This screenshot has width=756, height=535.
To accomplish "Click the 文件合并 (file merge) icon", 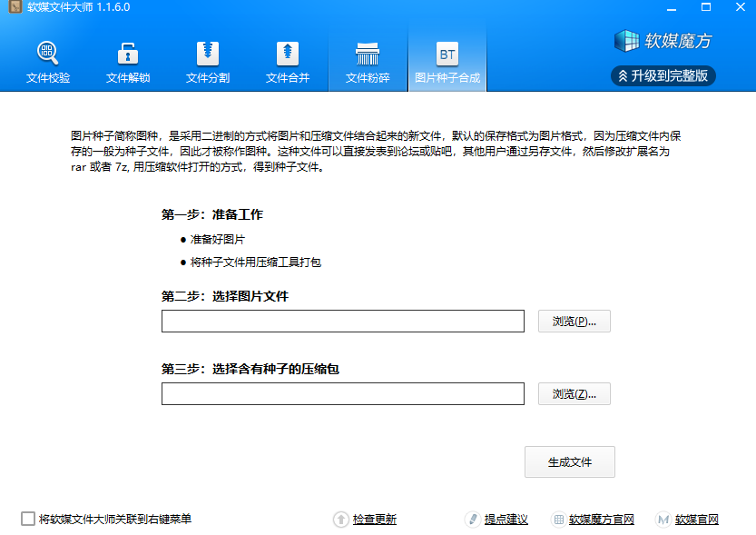I will click(x=288, y=53).
